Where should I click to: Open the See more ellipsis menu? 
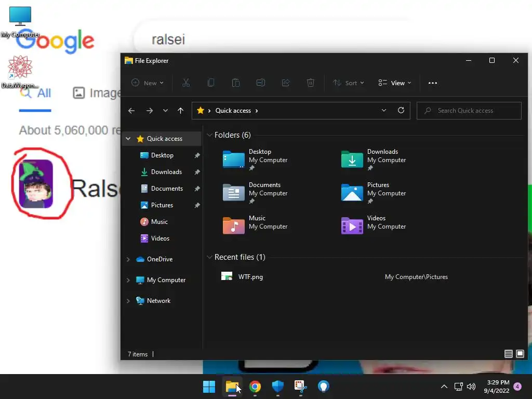(433, 83)
